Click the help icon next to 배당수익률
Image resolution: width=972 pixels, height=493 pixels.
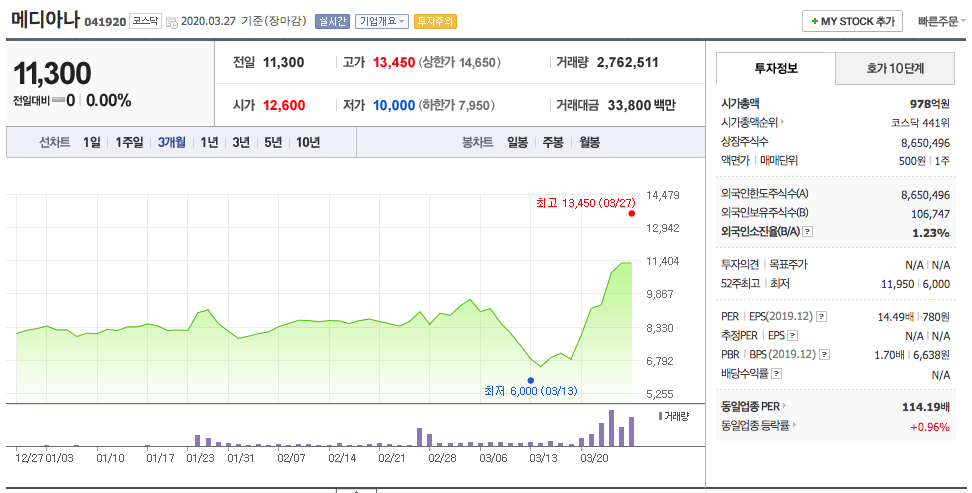(x=777, y=374)
